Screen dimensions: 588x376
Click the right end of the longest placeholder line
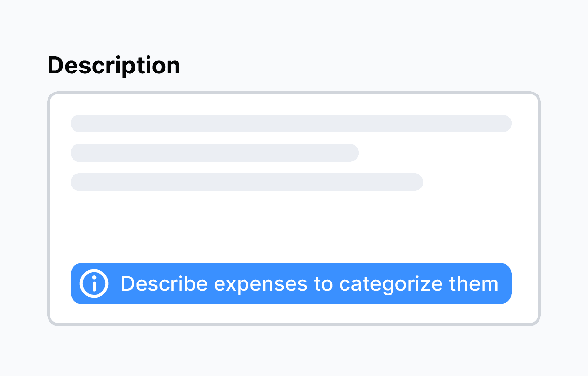(x=507, y=123)
